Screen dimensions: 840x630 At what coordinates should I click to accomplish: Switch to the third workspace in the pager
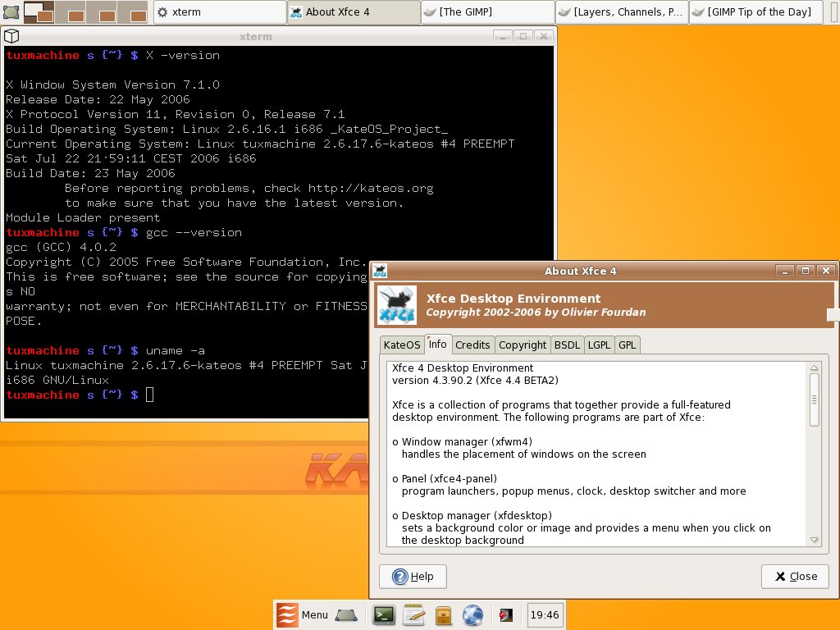101,11
